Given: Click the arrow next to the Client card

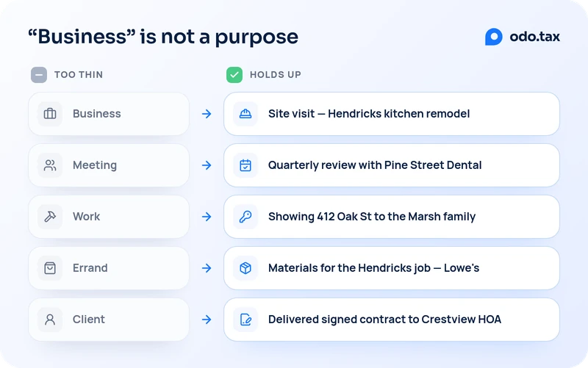Looking at the screenshot, I should [207, 320].
